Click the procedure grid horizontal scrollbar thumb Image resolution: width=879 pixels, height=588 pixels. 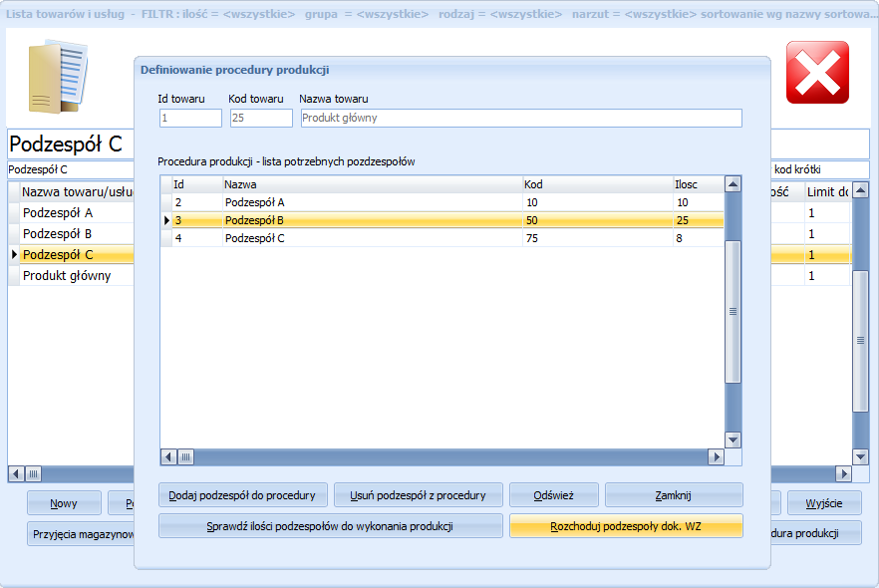point(186,456)
